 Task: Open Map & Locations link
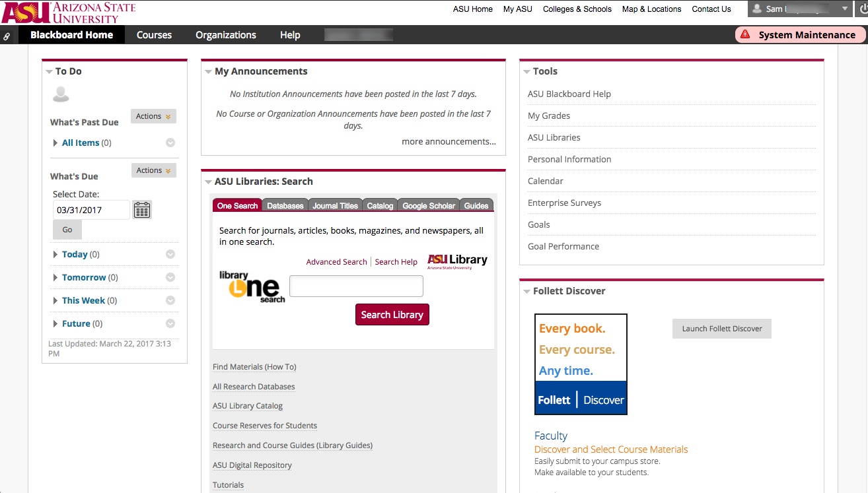tap(651, 9)
